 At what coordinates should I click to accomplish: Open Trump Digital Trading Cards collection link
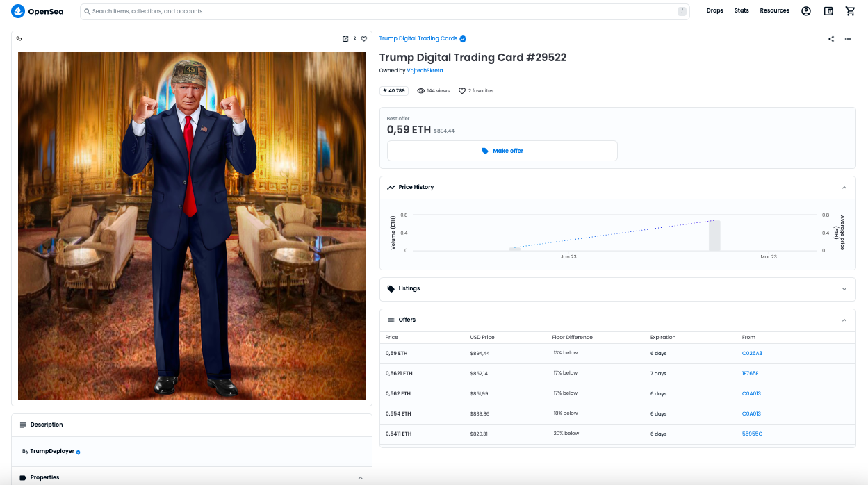418,39
